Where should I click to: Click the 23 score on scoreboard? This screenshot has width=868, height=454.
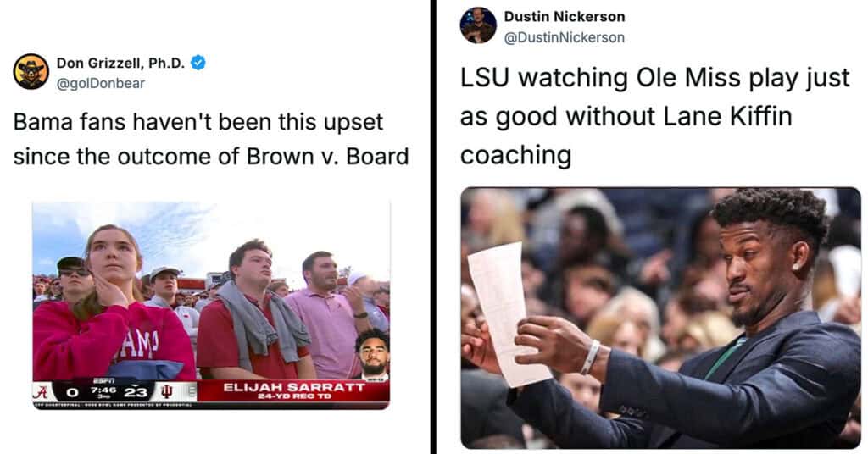(136, 393)
